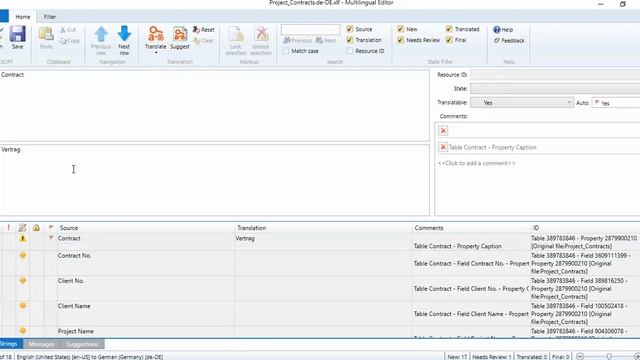Viewport: 640px width, 360px height.
Task: Sort by the lock icon column
Action: coord(36,228)
